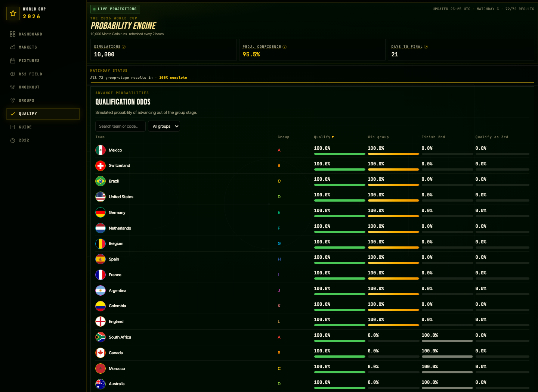Click the Switzerland flag
The height and width of the screenshot is (392, 538).
coord(101,165)
